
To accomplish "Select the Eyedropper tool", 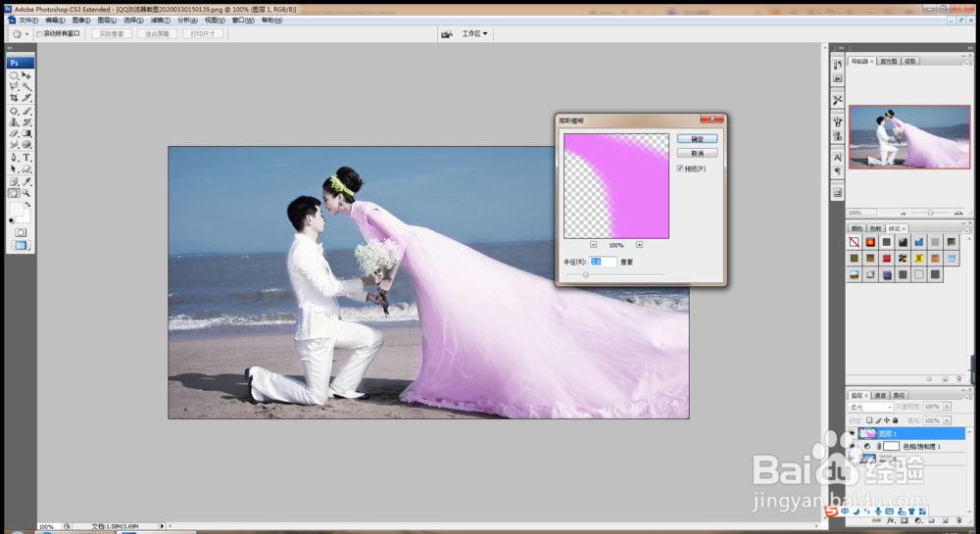I will (26, 181).
